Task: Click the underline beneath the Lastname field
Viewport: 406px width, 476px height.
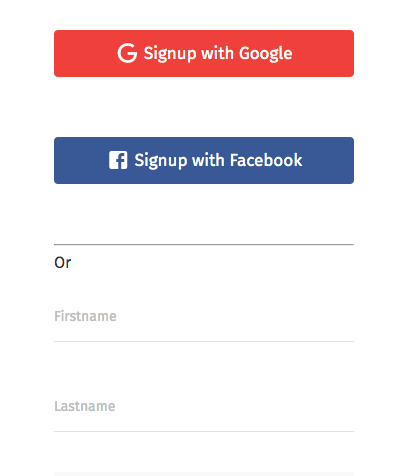Action: [x=204, y=431]
